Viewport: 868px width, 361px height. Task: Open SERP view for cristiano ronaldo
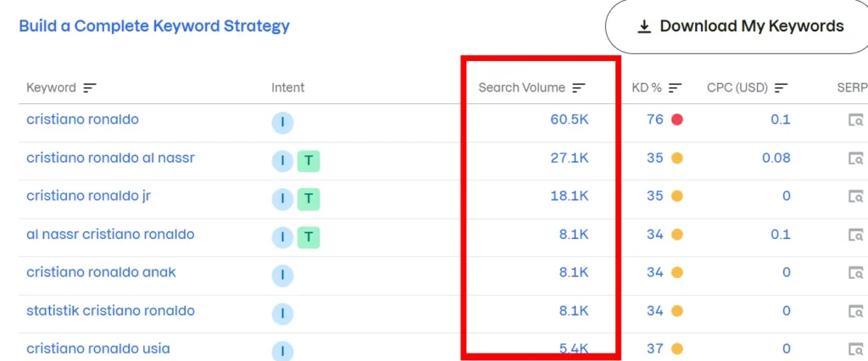click(856, 120)
